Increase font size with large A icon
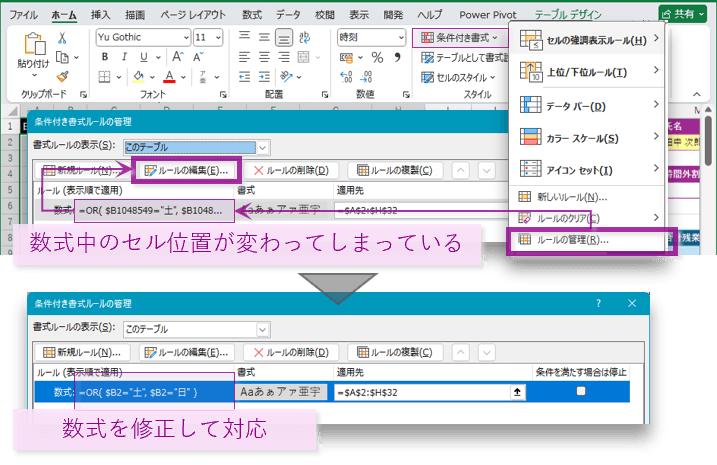This screenshot has height=465, width=717. tap(177, 57)
